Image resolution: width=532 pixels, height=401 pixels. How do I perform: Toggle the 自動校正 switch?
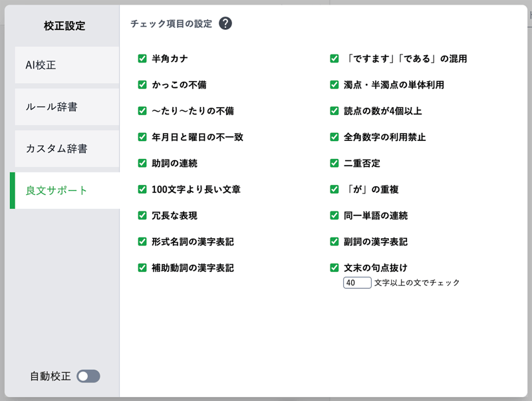click(88, 376)
